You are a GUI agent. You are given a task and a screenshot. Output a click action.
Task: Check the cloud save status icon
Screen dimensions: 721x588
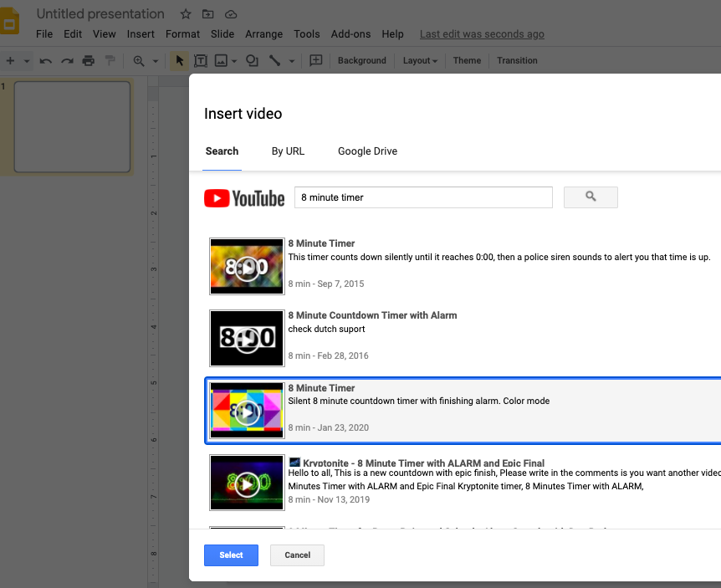click(231, 14)
